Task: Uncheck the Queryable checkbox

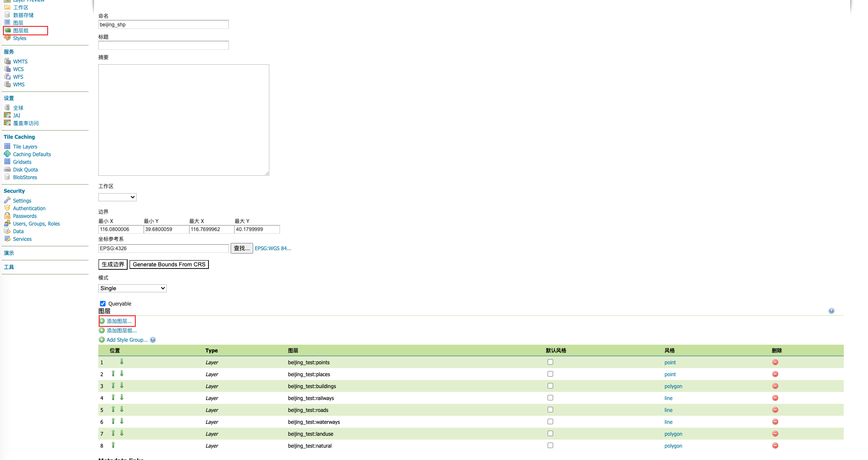Action: pyautogui.click(x=103, y=303)
